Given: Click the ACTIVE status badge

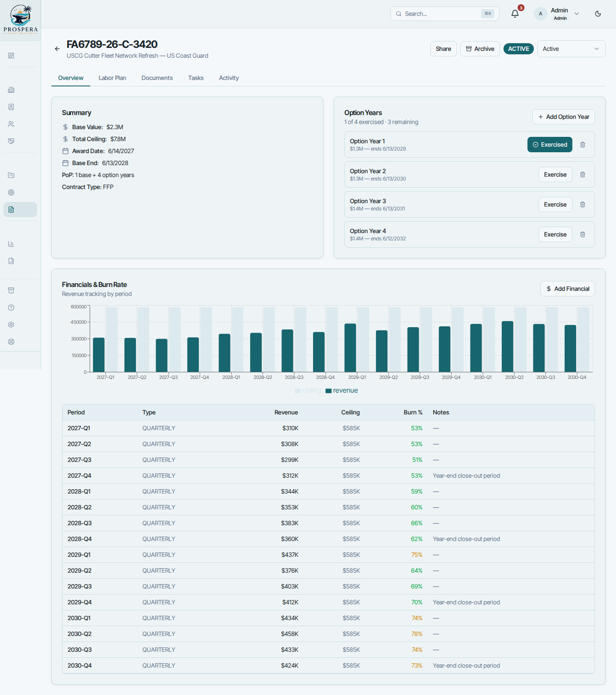Looking at the screenshot, I should pyautogui.click(x=518, y=49).
